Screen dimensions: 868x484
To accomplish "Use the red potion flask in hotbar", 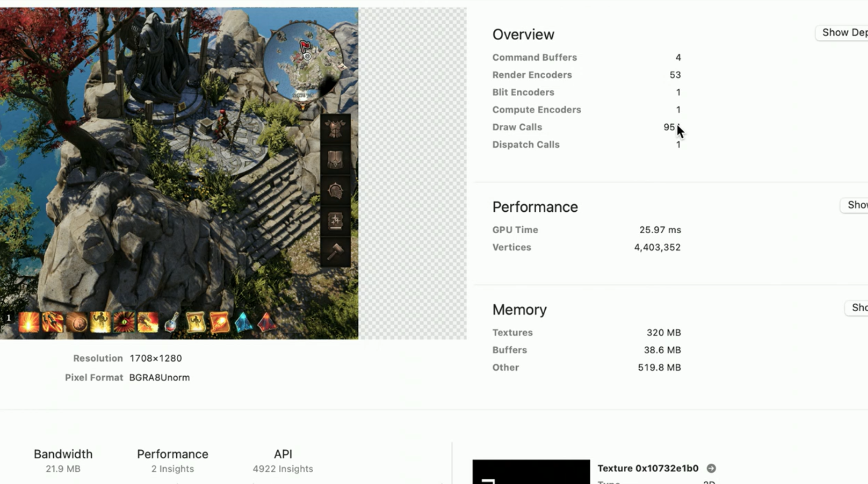I will (x=172, y=322).
